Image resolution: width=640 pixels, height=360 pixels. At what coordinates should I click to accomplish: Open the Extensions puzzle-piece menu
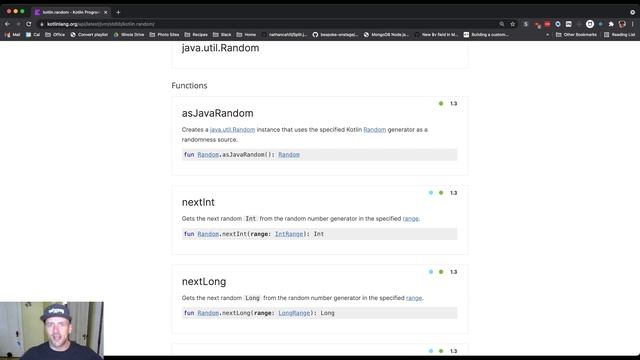pyautogui.click(x=611, y=24)
